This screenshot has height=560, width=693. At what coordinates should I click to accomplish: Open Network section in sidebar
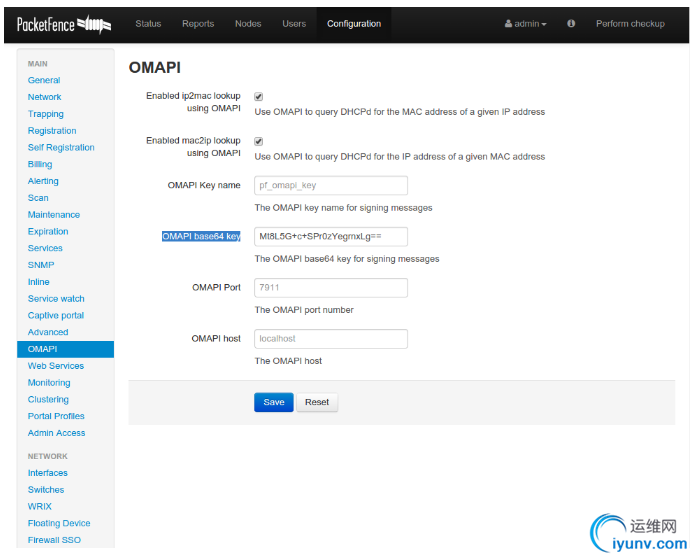[x=44, y=97]
